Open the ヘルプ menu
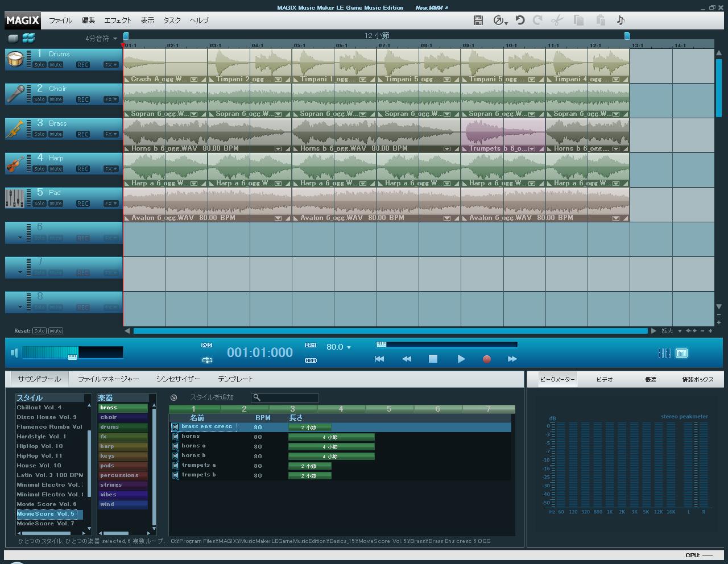This screenshot has width=728, height=564. 199,20
